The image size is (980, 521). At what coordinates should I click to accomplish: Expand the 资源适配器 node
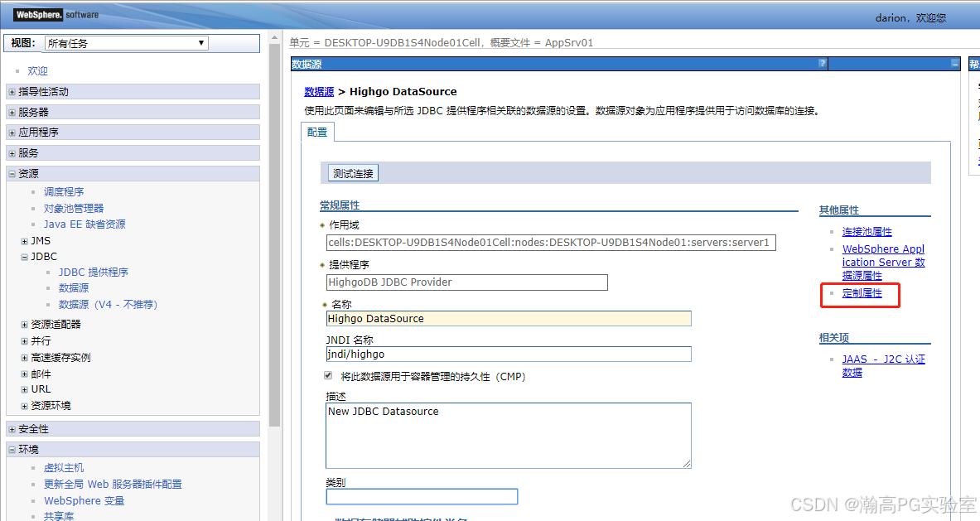[x=24, y=325]
